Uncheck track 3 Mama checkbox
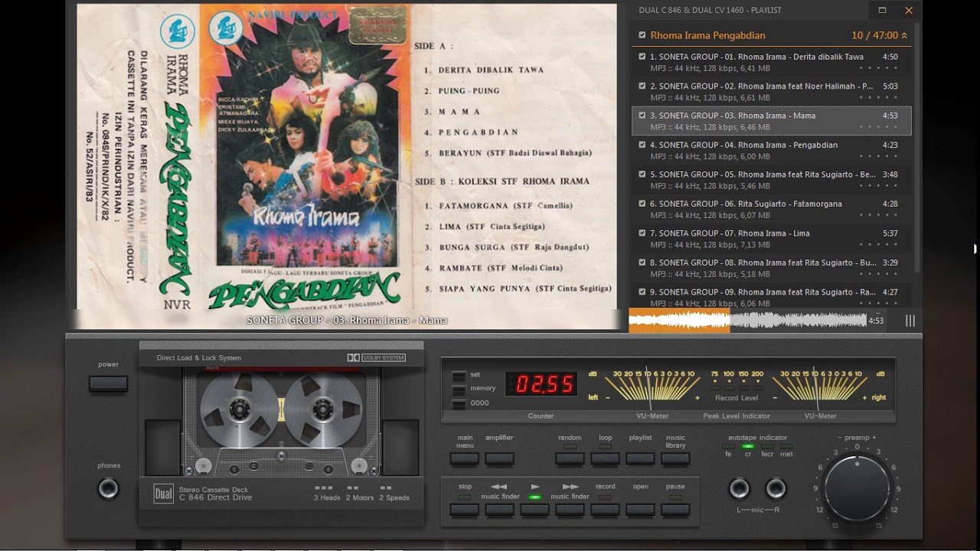The image size is (980, 551). [x=642, y=116]
